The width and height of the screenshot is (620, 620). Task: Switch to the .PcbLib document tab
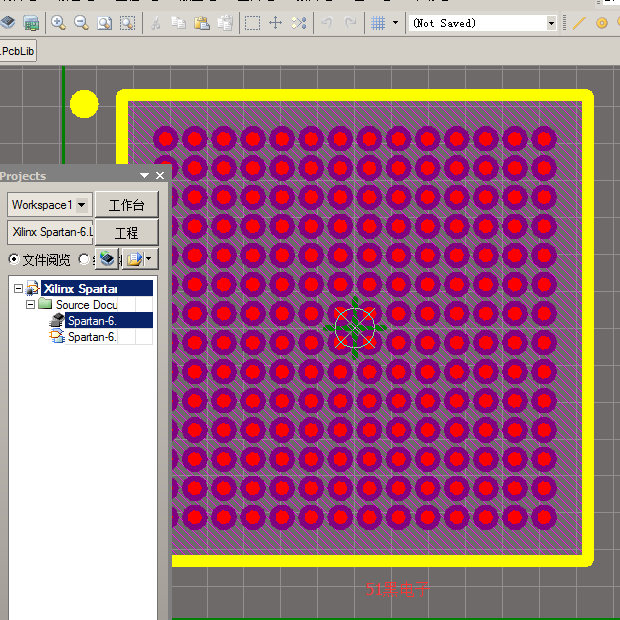tap(17, 51)
